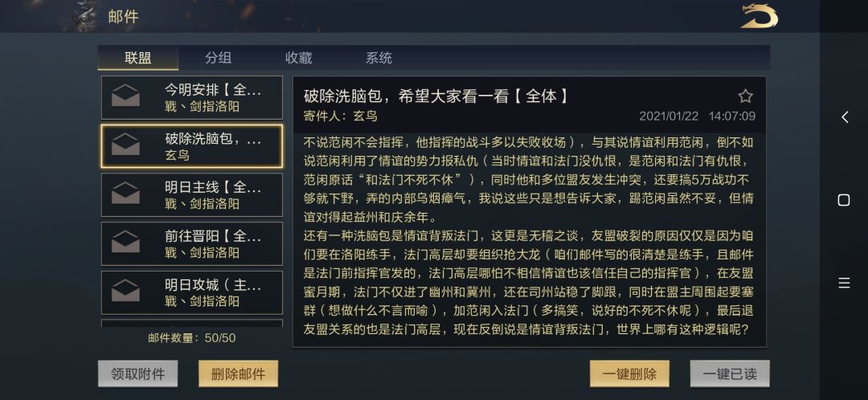Click the 一键已读 button
The height and width of the screenshot is (400, 868).
click(x=729, y=373)
